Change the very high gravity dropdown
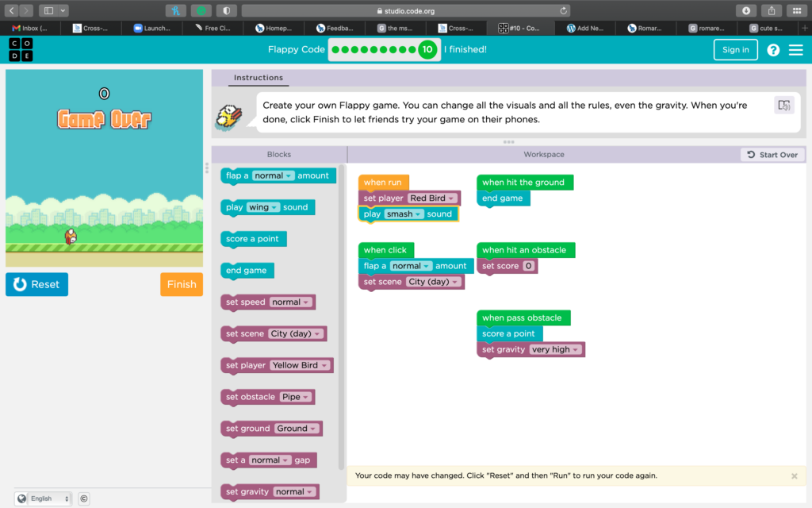Viewport: 812px width, 508px height. (x=555, y=349)
